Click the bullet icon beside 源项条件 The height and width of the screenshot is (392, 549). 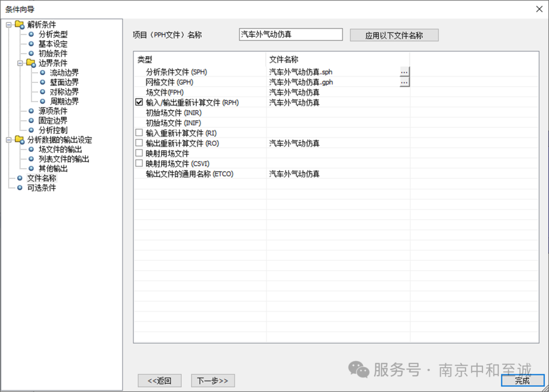pyautogui.click(x=31, y=111)
